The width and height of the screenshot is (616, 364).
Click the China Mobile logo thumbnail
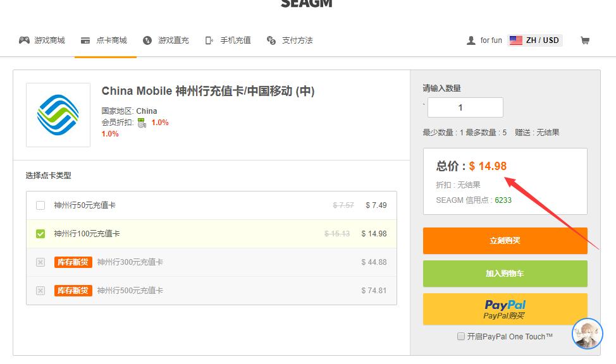(58, 115)
